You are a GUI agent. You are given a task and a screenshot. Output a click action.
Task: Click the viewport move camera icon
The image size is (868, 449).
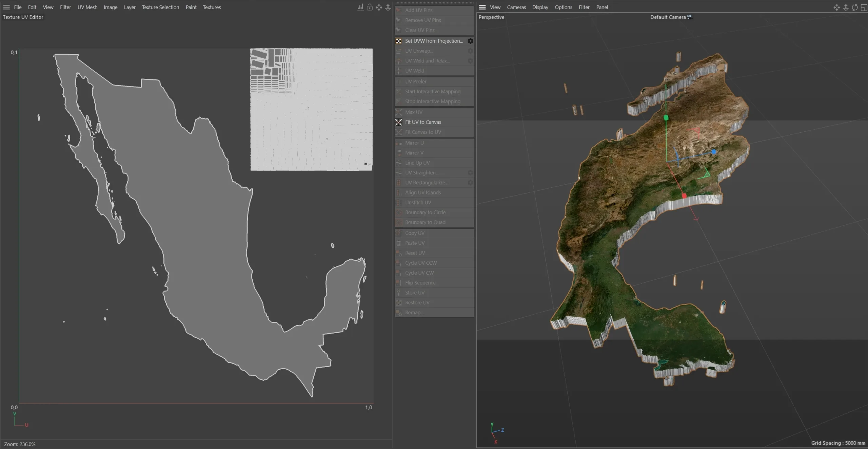coord(836,7)
